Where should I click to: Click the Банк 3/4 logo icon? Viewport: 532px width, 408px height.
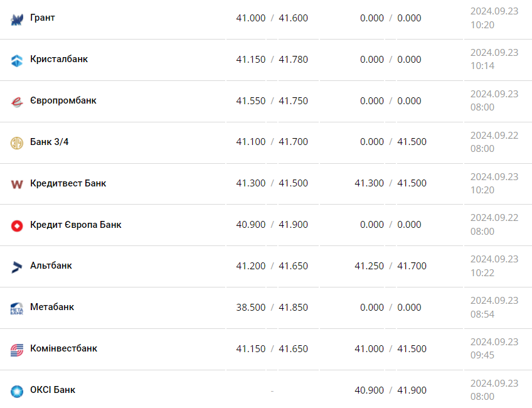17,143
